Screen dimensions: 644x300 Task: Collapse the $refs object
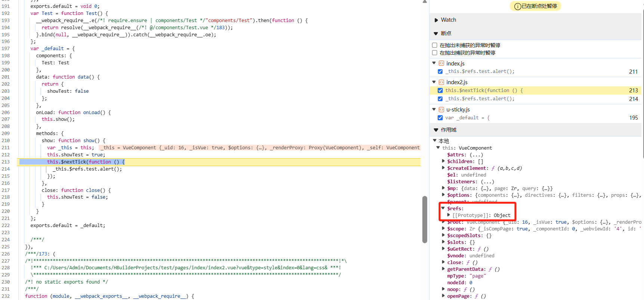[x=443, y=208]
